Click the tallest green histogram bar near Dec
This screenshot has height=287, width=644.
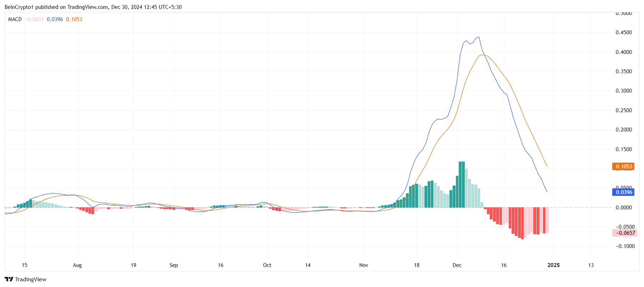(x=462, y=184)
